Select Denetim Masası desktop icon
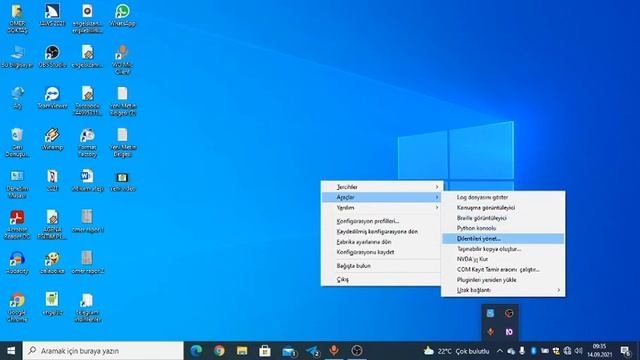Image resolution: width=640 pixels, height=360 pixels. coord(17,184)
